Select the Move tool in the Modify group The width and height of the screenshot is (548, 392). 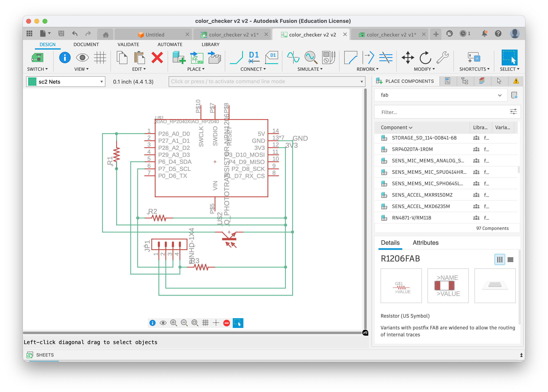[408, 58]
